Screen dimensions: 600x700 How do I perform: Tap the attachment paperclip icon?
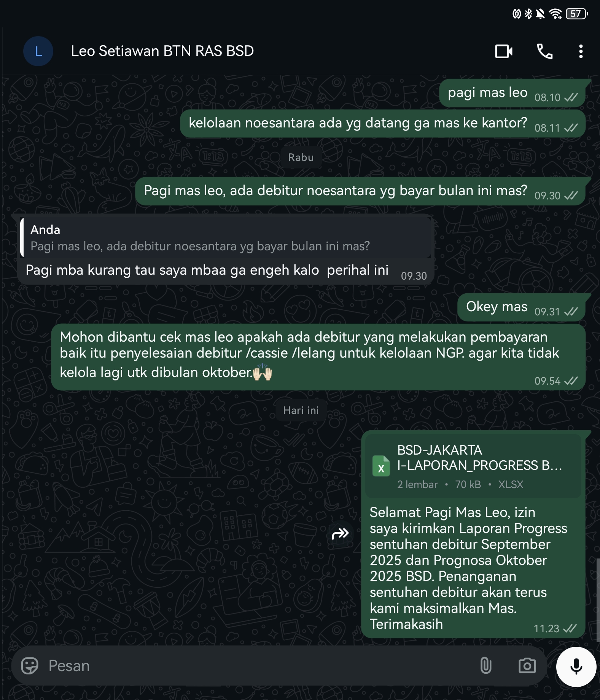486,666
